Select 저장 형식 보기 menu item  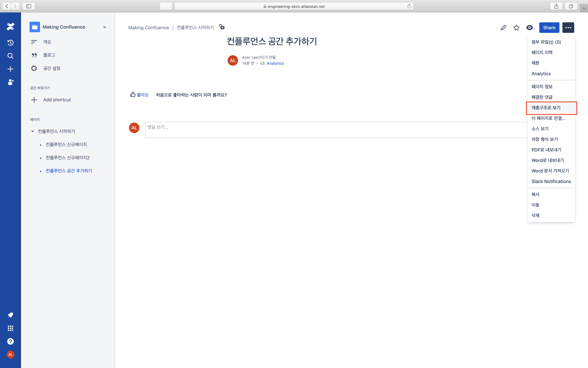(x=551, y=139)
